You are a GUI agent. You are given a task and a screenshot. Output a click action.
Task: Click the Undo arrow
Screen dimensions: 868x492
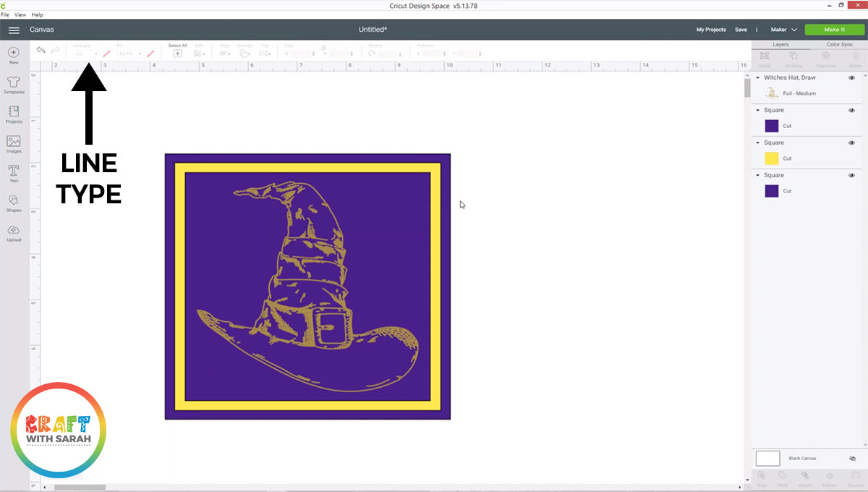(x=41, y=50)
